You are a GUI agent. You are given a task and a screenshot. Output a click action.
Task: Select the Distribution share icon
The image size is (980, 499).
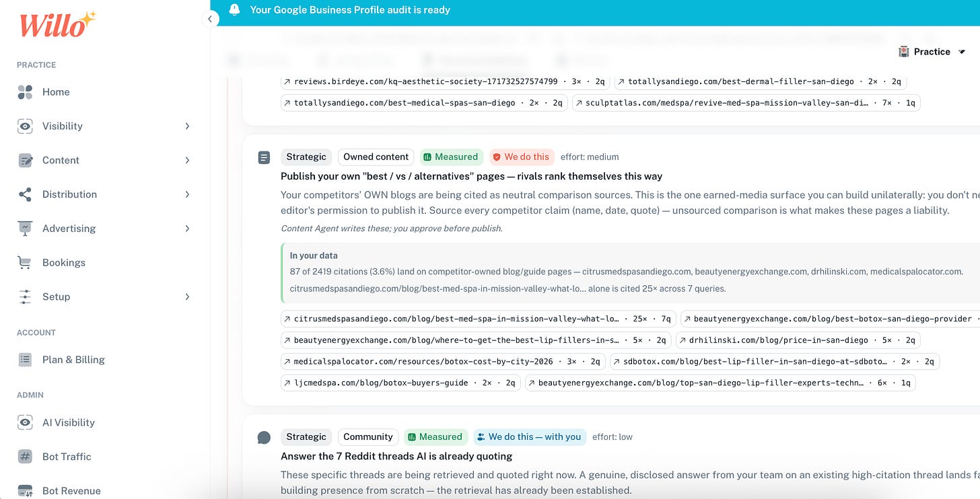(25, 194)
